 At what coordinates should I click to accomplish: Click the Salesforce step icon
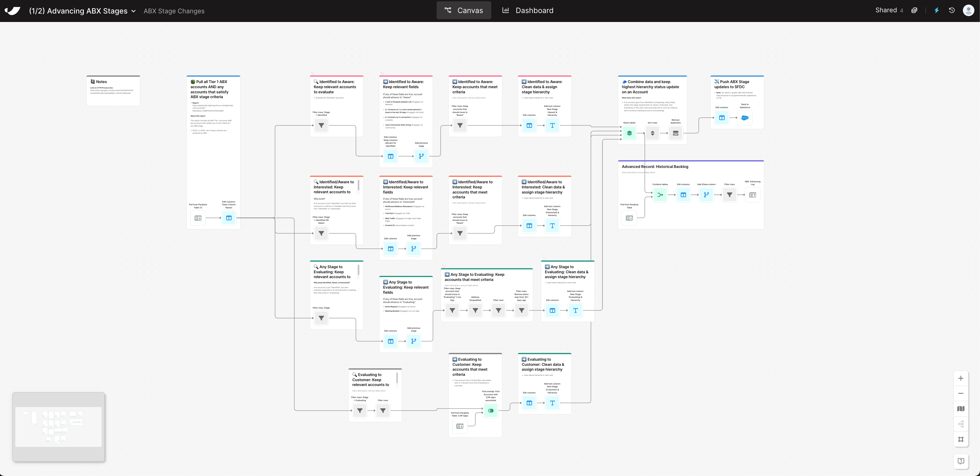click(744, 118)
